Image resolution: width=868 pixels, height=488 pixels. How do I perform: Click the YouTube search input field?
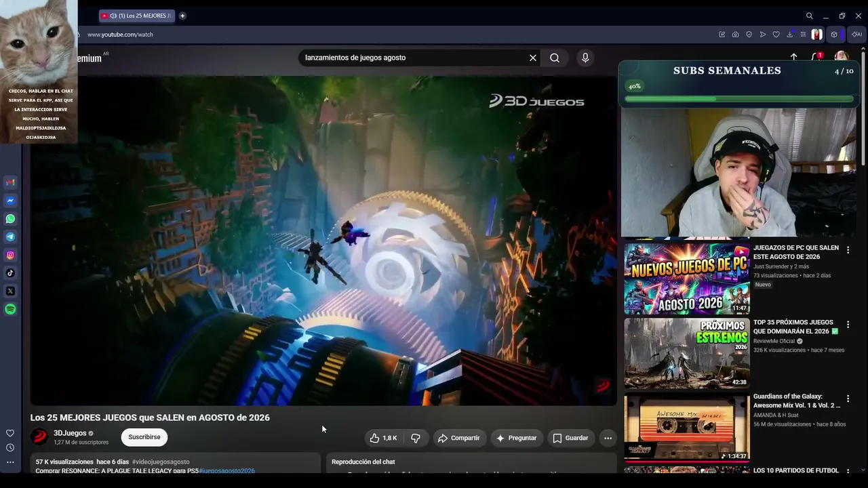(x=414, y=58)
